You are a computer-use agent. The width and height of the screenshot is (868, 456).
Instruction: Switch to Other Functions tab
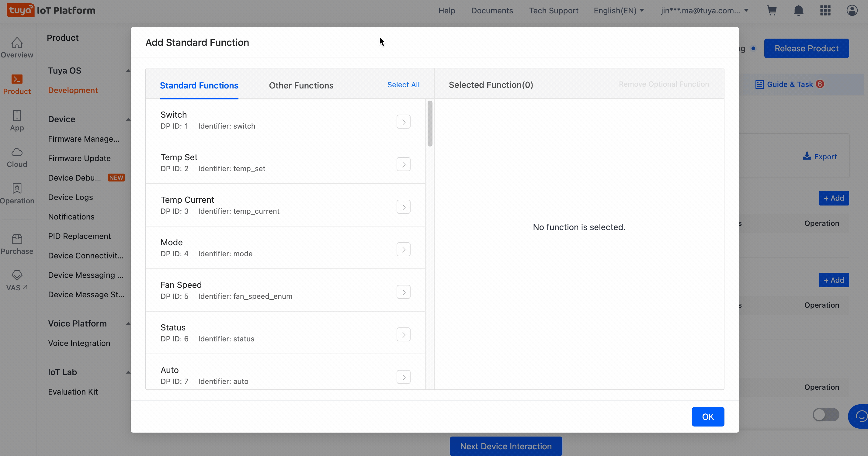[301, 85]
